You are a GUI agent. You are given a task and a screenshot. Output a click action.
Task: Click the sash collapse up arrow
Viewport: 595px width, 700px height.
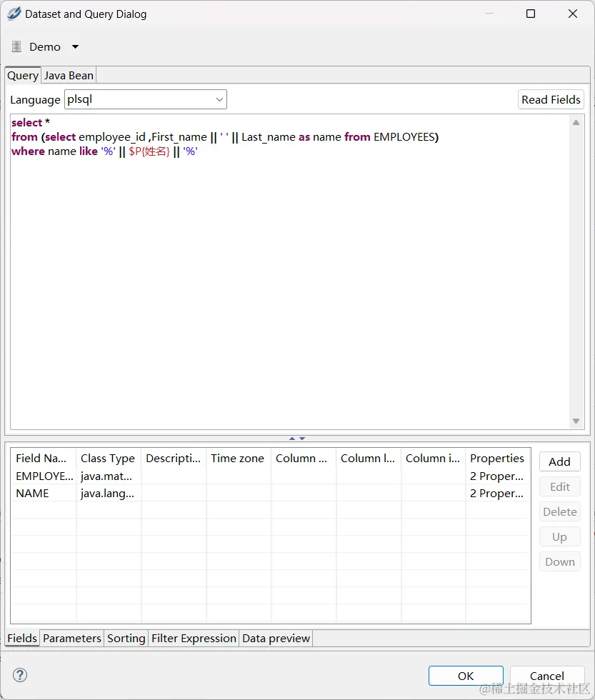[292, 439]
